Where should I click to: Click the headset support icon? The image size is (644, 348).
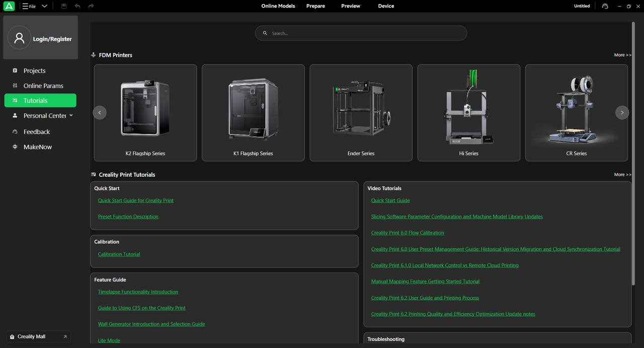pos(605,6)
